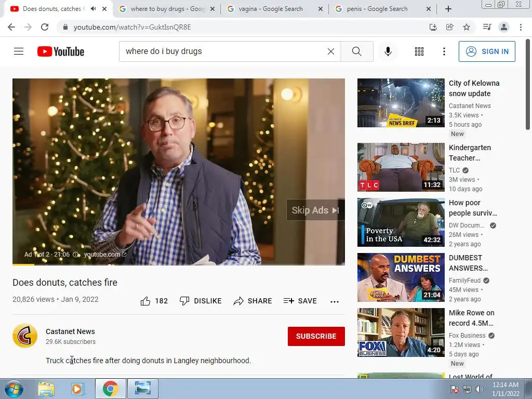
Task: Click the video title 'Does donuts, catches fire'
Action: (x=65, y=283)
